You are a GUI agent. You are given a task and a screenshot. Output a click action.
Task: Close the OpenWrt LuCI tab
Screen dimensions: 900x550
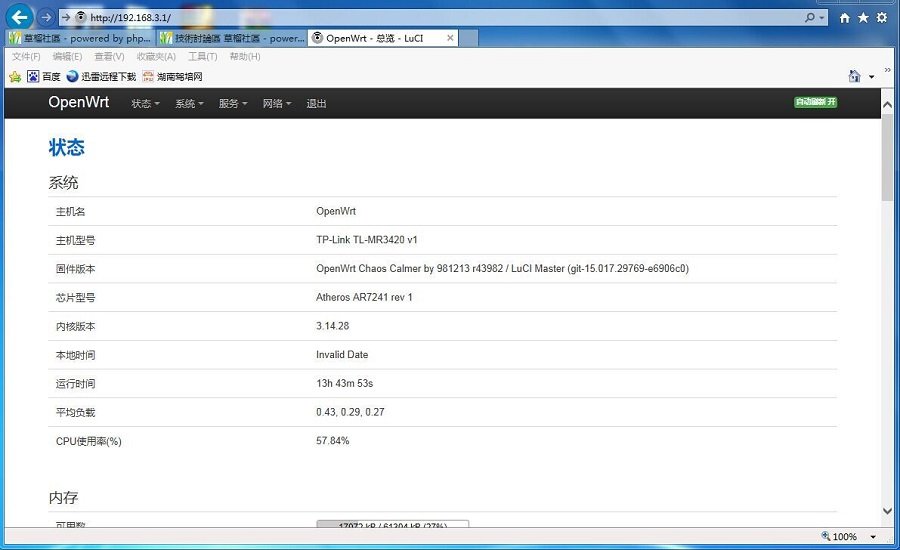point(450,38)
